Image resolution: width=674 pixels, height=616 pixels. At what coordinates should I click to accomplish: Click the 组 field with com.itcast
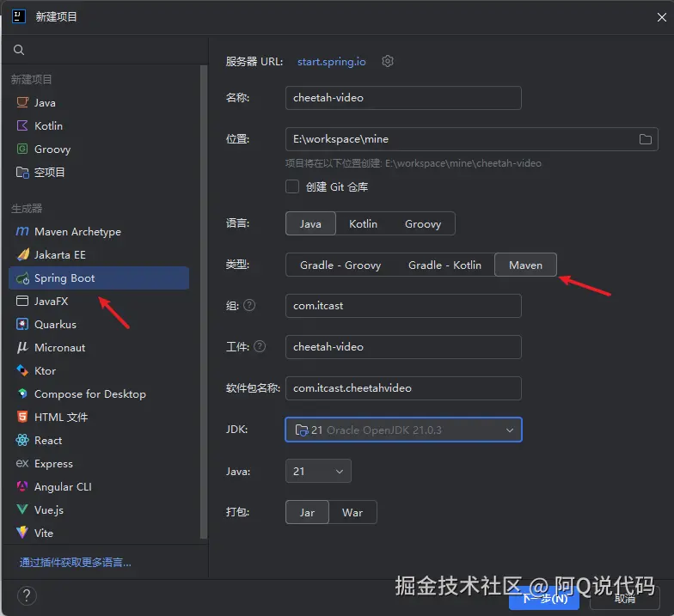[403, 306]
